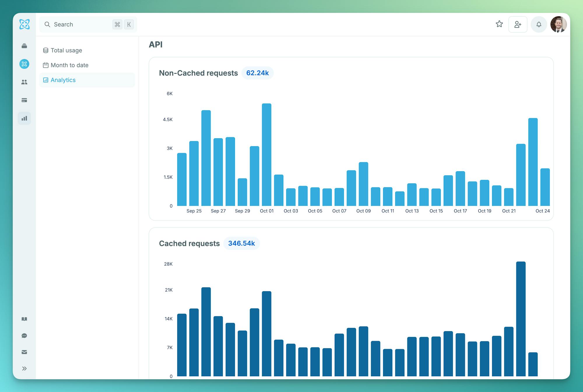Open the stacked layers sidebar icon

pos(24,46)
